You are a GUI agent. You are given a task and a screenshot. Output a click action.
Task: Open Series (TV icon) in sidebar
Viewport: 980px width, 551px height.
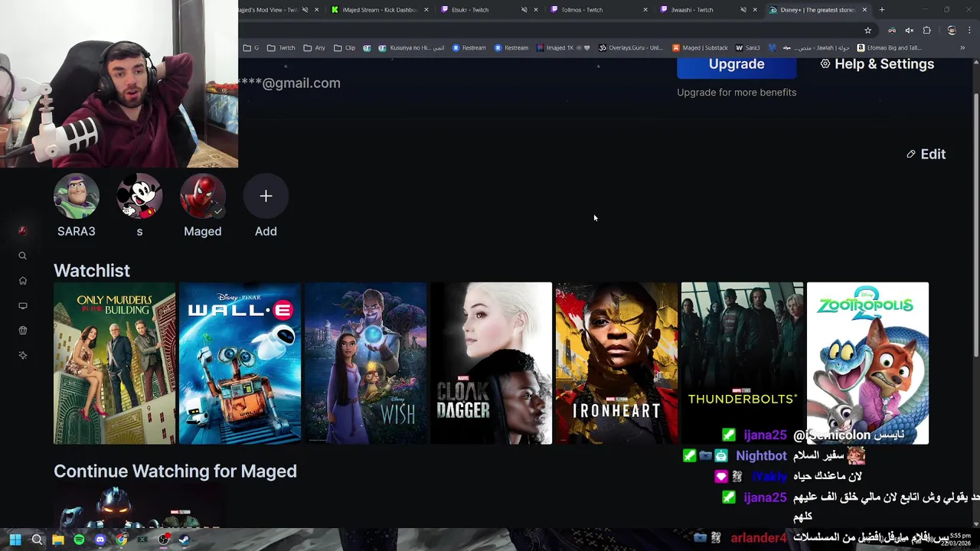pos(22,306)
